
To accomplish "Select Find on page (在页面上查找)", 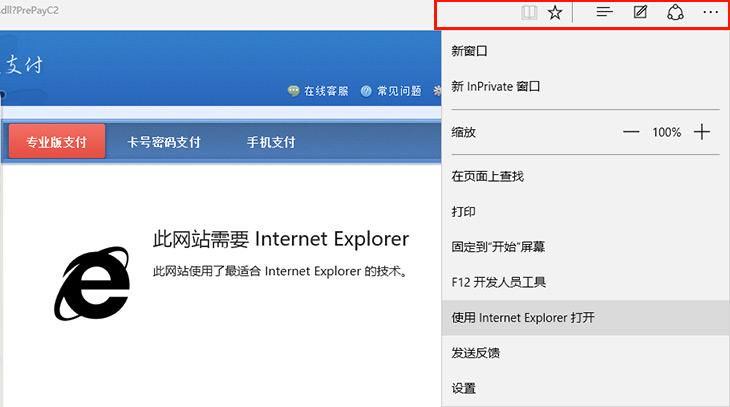I will (585, 176).
